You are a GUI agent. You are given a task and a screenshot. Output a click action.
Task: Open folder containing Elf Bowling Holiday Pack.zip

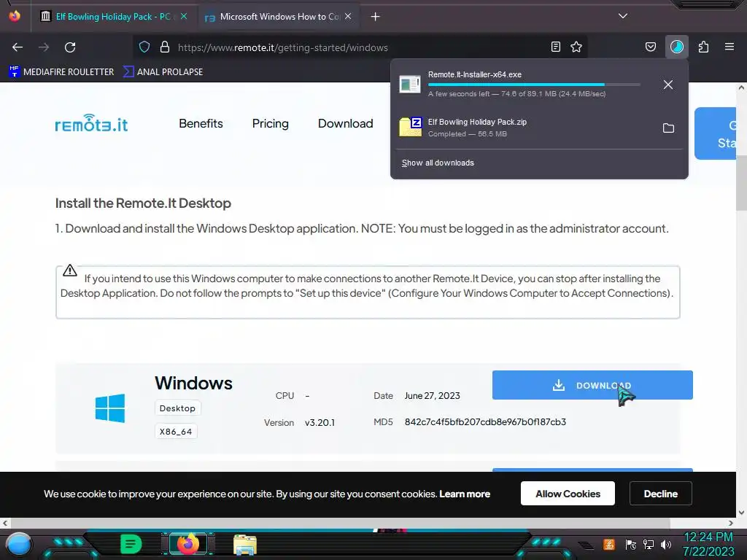[668, 128]
